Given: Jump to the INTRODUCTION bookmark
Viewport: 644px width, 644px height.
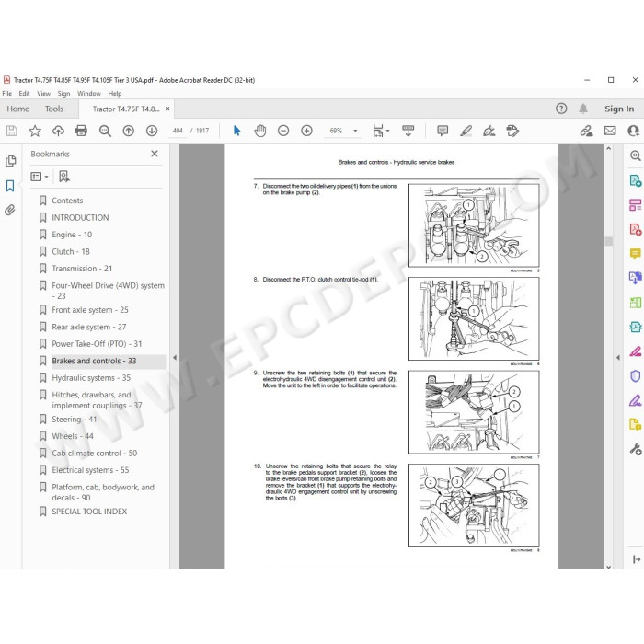Looking at the screenshot, I should coord(80,218).
